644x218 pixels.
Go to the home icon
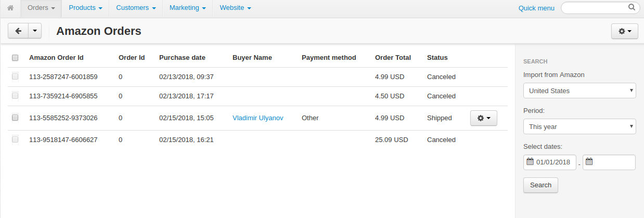(x=10, y=8)
